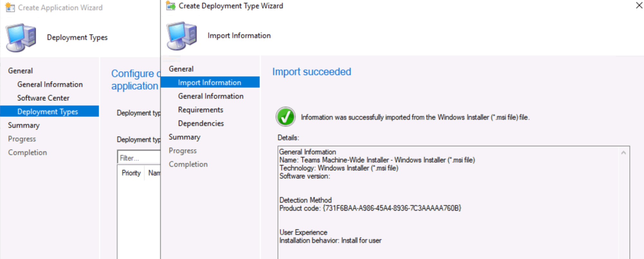
Task: Click the Create Application Wizard title icon
Action: (x=10, y=7)
